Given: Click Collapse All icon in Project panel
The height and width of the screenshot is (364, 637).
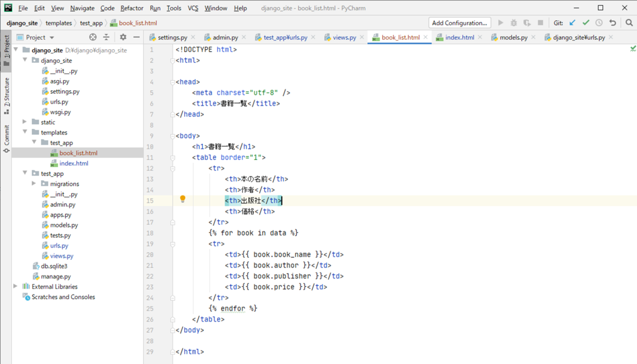Looking at the screenshot, I should (x=106, y=37).
